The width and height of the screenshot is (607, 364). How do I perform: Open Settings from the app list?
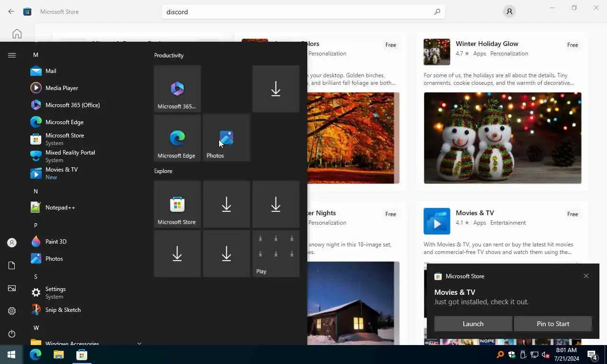pos(85,293)
